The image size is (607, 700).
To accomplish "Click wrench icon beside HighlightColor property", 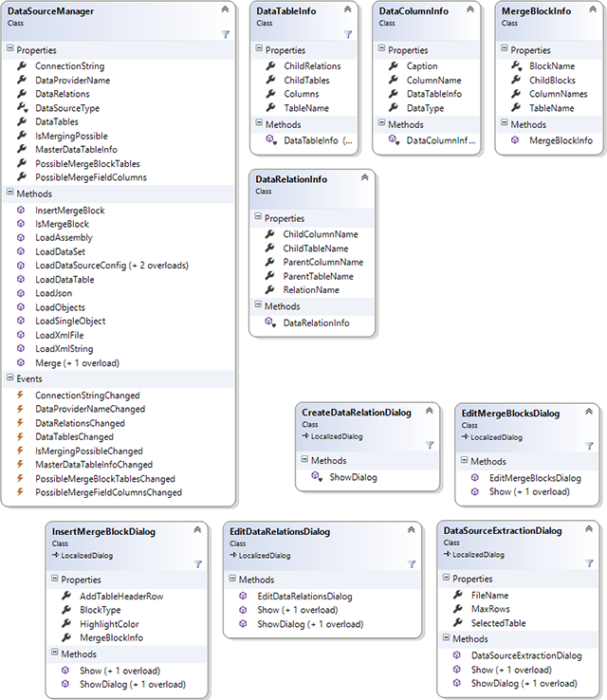I will 66,624.
